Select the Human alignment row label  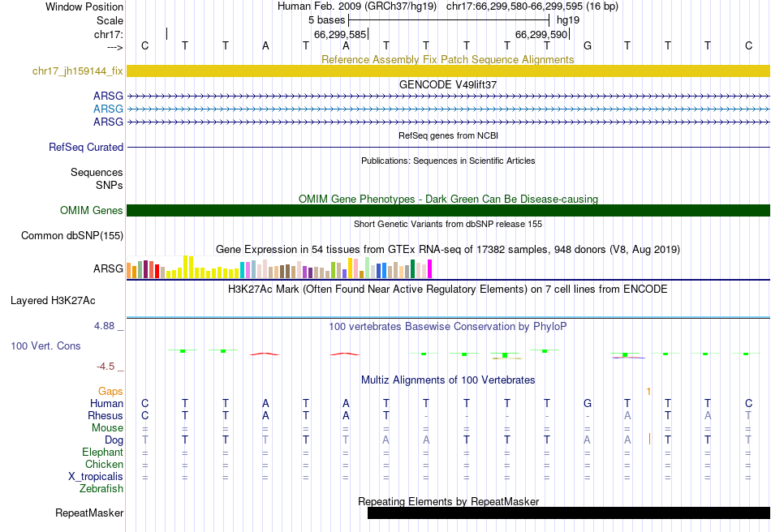point(106,403)
